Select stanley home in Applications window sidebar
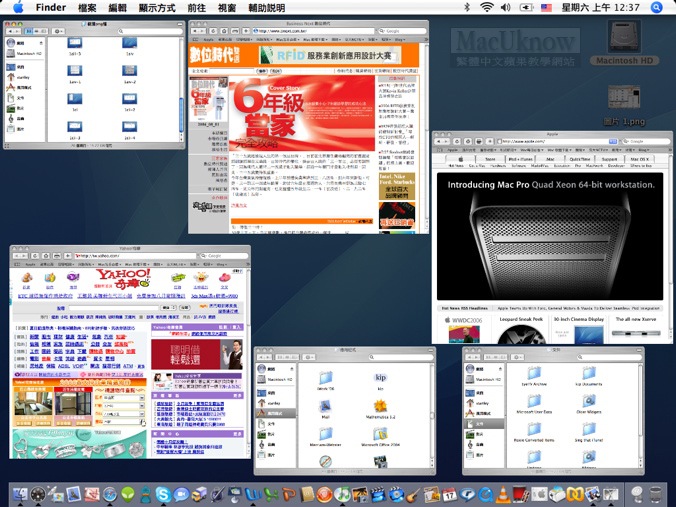The width and height of the screenshot is (676, 507). pyautogui.click(x=269, y=403)
